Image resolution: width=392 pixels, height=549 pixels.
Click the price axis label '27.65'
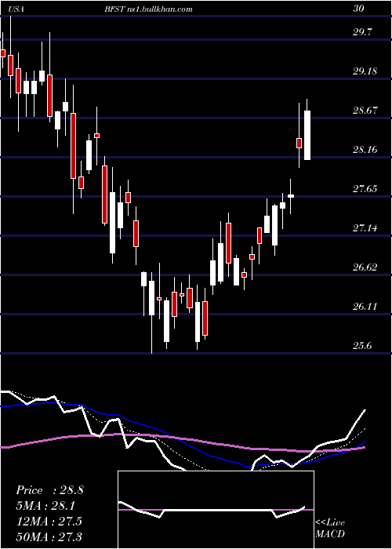click(x=365, y=189)
